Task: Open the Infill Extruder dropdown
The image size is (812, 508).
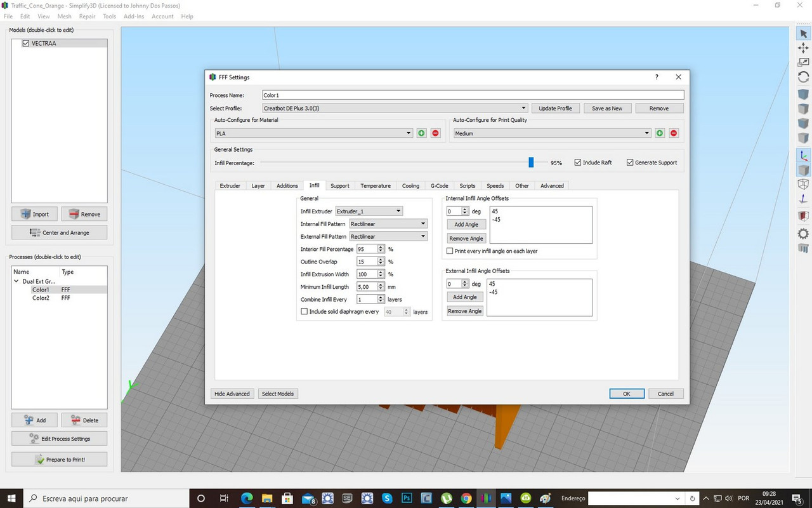Action: point(369,211)
